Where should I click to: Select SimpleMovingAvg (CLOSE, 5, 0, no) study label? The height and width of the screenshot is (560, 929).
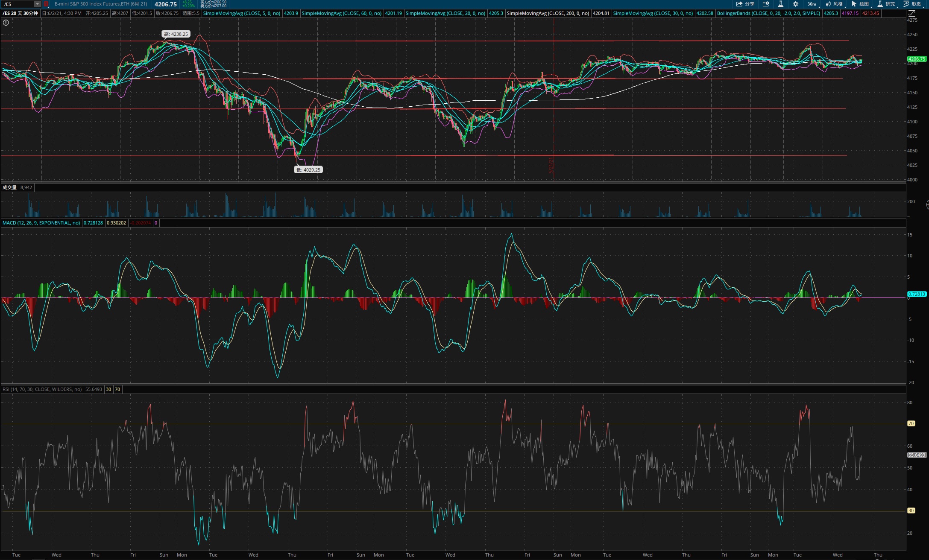(242, 13)
